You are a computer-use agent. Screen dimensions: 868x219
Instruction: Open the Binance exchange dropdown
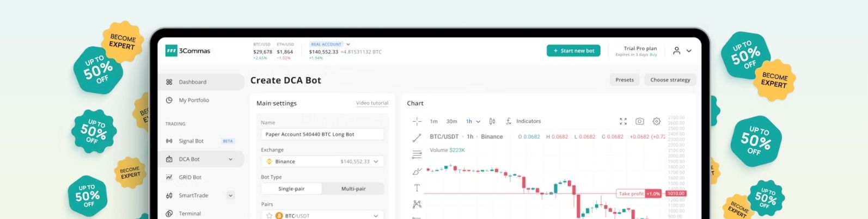pyautogui.click(x=322, y=161)
